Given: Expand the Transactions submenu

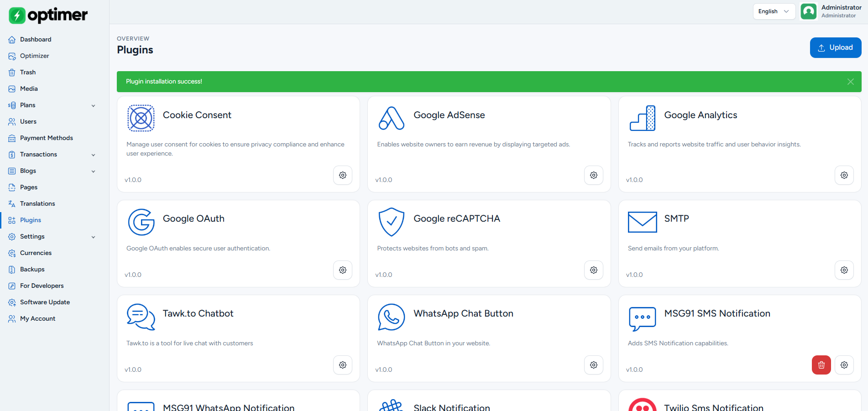Looking at the screenshot, I should click(x=93, y=155).
